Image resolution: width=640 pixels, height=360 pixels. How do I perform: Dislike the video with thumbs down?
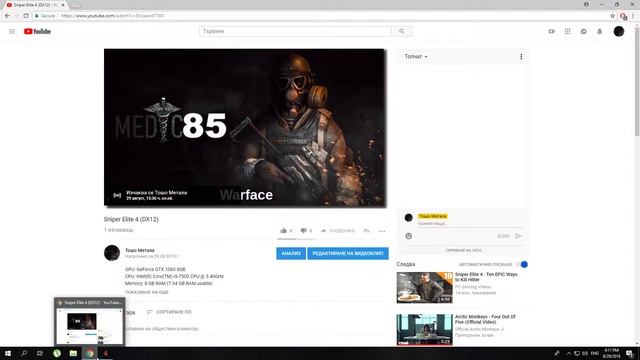click(x=303, y=231)
